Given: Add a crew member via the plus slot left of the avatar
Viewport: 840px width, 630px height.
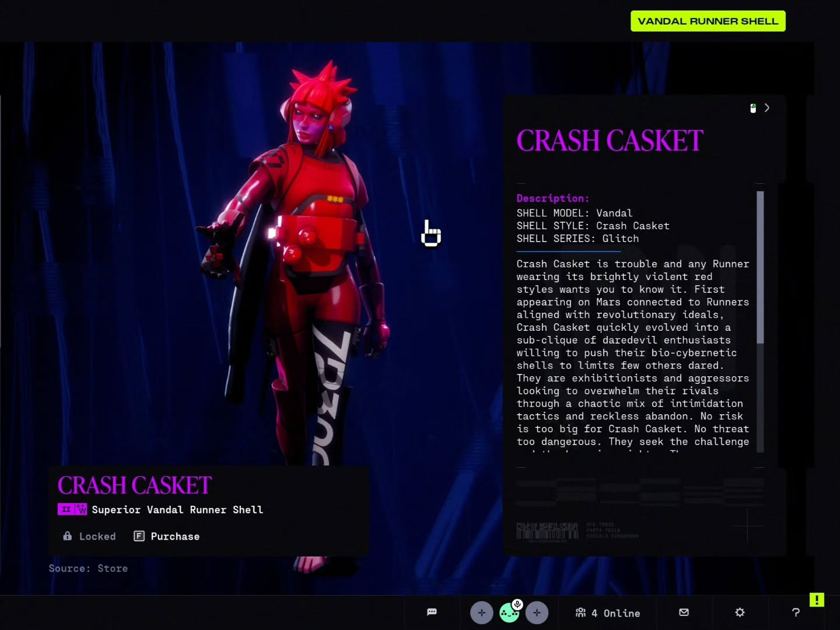Looking at the screenshot, I should coord(482,612).
